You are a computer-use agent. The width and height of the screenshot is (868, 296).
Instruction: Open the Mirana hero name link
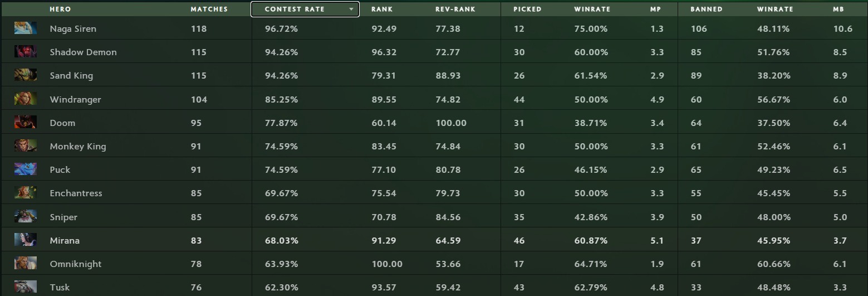click(65, 241)
